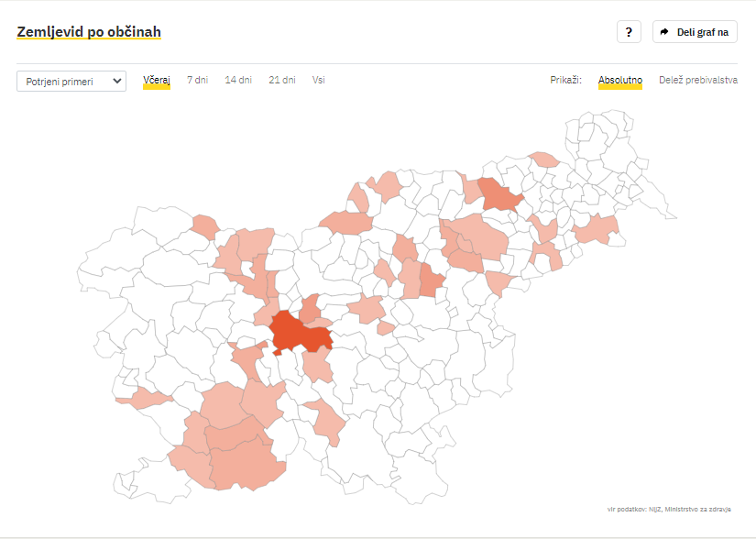
Task: Switch to 14 dni period
Action: (x=238, y=80)
